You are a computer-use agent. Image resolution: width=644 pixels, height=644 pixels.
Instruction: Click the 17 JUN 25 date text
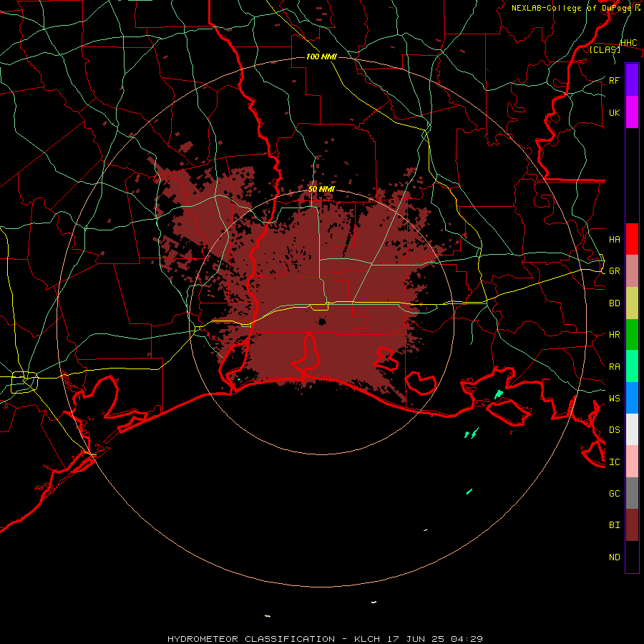click(x=416, y=639)
